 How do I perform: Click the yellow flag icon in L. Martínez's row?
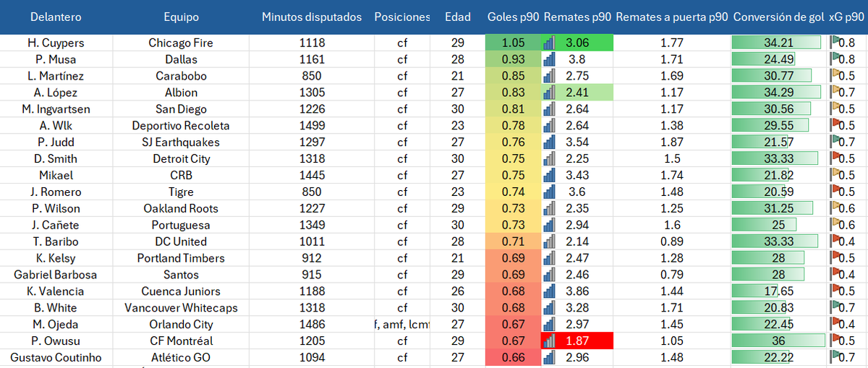[835, 76]
